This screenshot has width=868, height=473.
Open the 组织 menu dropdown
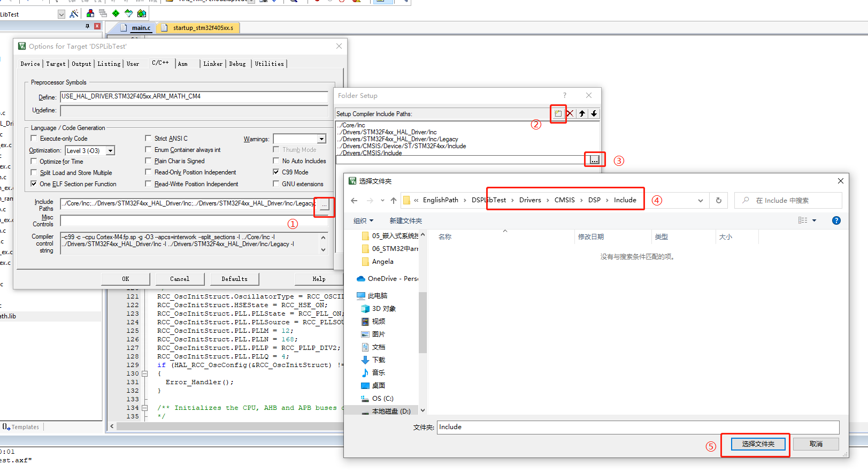(x=364, y=220)
